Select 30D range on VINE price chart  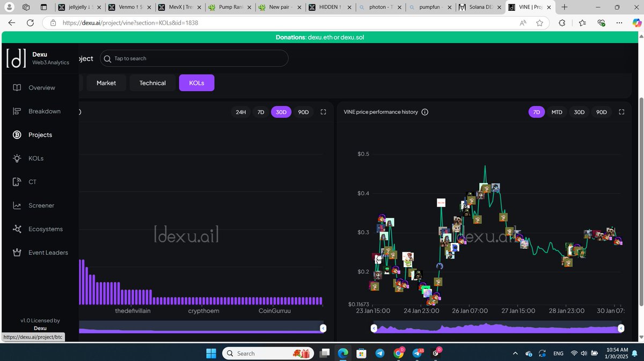point(579,112)
